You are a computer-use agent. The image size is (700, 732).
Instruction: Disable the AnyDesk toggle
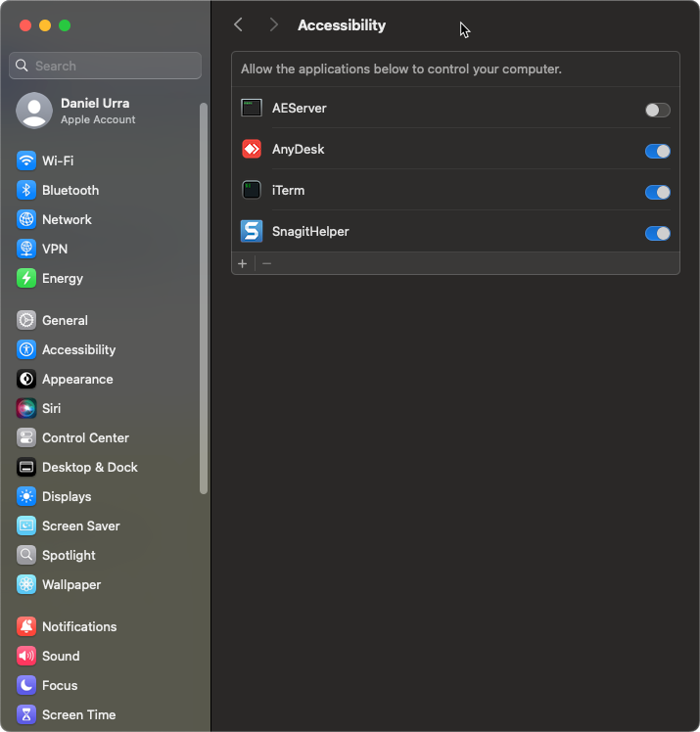pyautogui.click(x=658, y=152)
